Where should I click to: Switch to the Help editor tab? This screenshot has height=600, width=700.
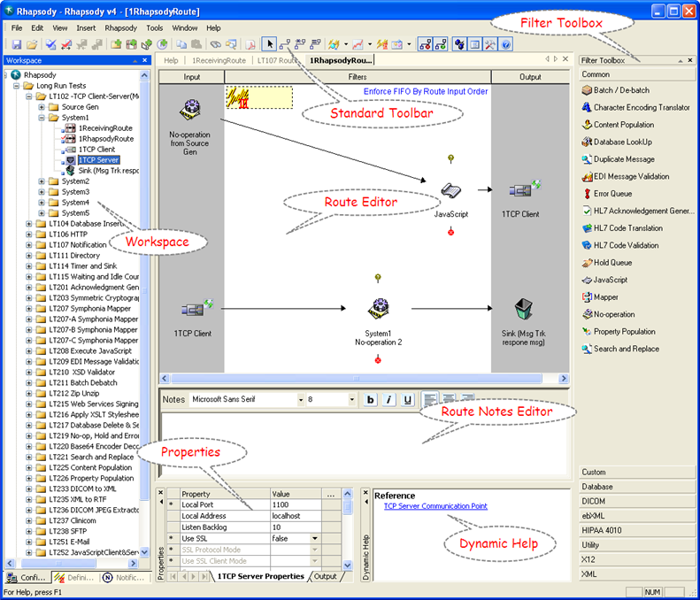pos(171,61)
